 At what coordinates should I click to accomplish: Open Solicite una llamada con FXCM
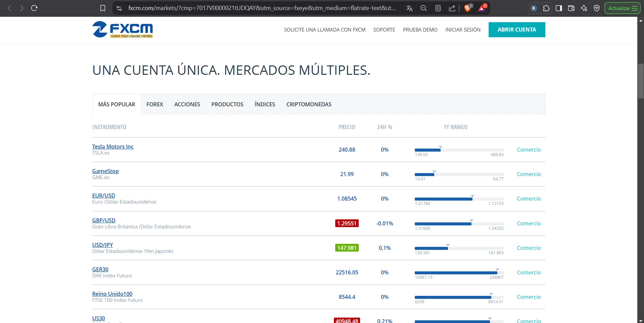(325, 30)
